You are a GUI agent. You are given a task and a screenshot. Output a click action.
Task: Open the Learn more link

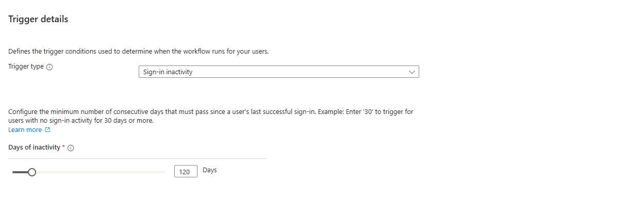tap(25, 130)
